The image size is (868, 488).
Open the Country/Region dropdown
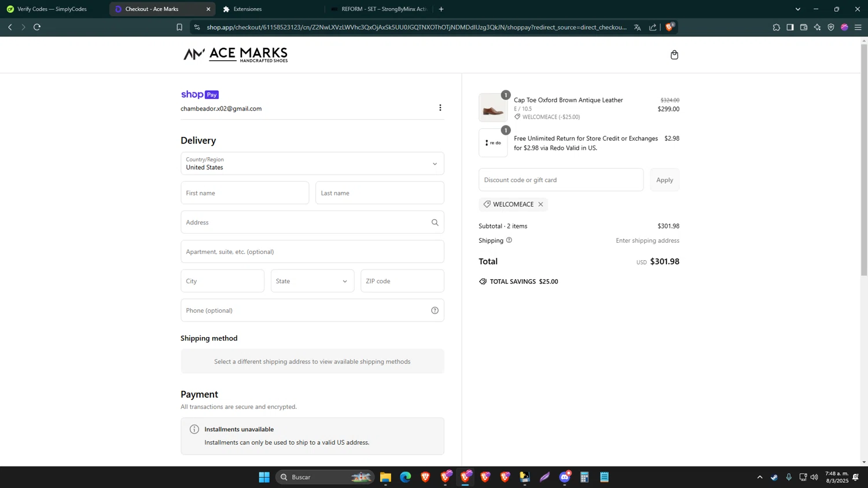pyautogui.click(x=312, y=164)
